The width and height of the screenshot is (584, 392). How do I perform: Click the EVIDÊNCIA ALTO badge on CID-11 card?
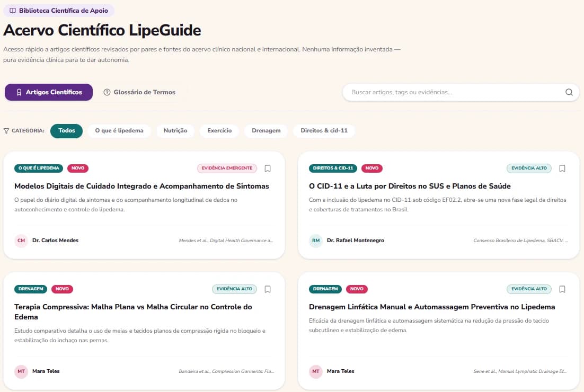529,168
